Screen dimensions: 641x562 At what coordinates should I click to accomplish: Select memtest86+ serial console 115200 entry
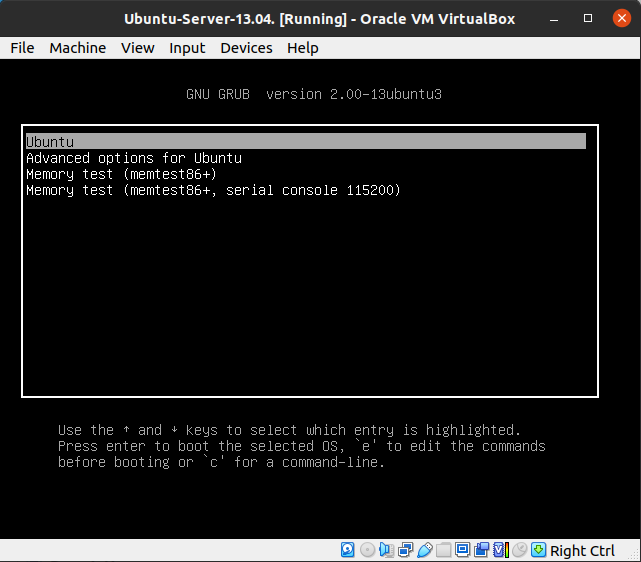[213, 190]
